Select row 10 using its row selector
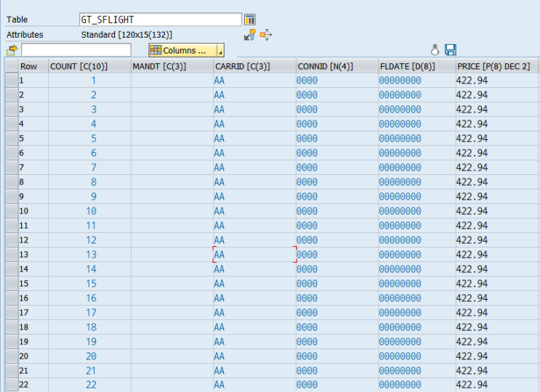Image resolution: width=540 pixels, height=392 pixels. (12, 211)
